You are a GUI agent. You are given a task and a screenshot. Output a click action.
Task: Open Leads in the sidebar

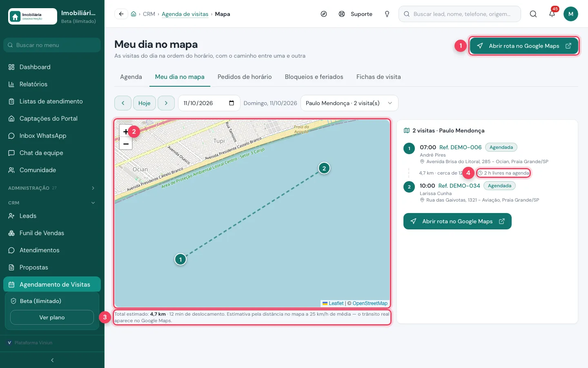pos(52,216)
